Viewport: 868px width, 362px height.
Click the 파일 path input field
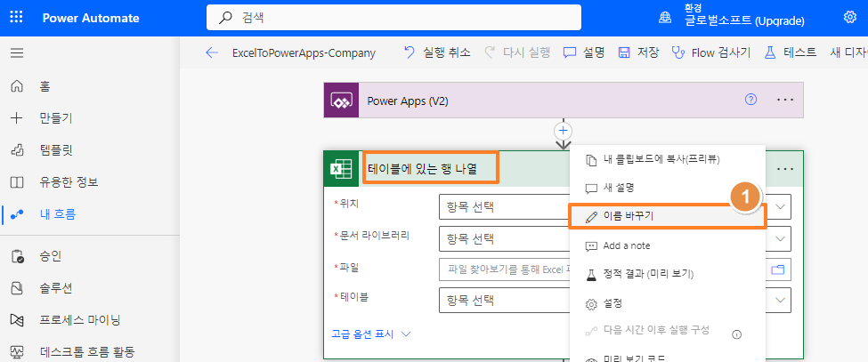click(614, 269)
